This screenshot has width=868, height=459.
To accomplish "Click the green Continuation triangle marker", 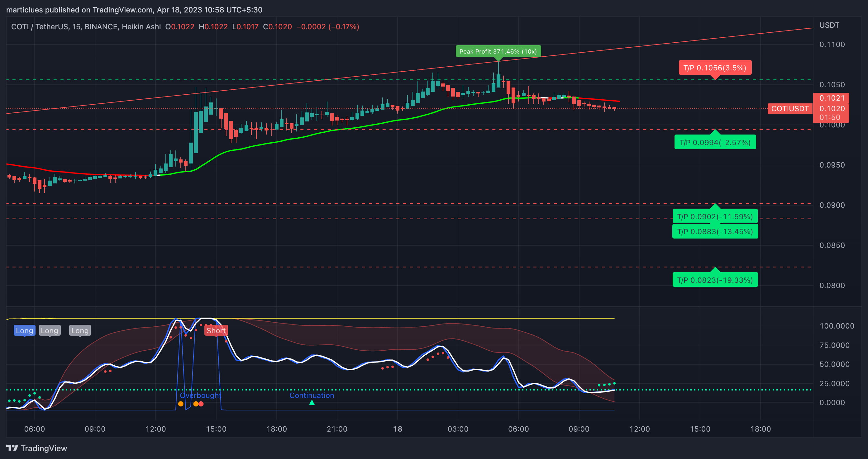I will coord(312,402).
